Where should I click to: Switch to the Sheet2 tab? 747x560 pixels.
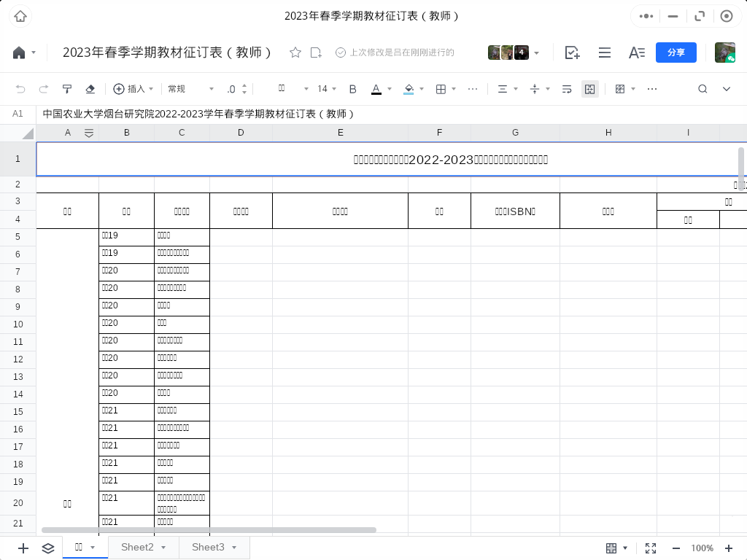pyautogui.click(x=137, y=547)
